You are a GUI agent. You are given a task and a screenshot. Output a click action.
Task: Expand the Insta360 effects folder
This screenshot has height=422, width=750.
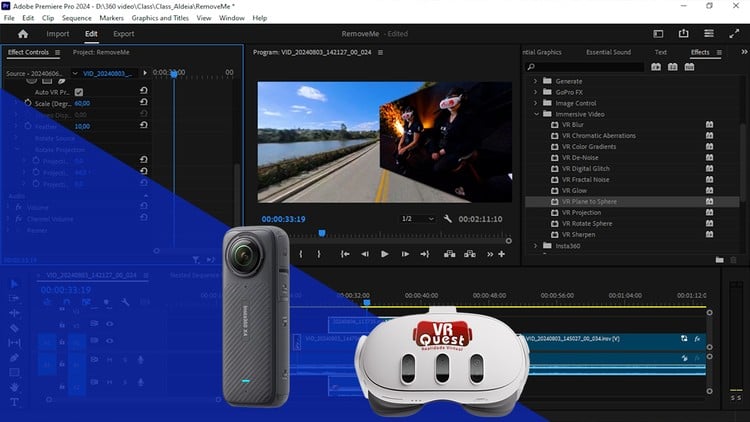pos(536,245)
